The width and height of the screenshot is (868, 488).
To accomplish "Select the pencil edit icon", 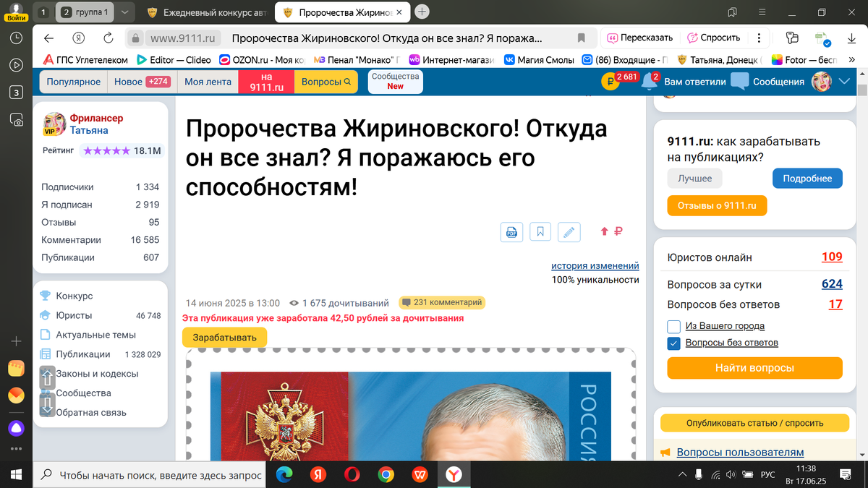I will [569, 231].
